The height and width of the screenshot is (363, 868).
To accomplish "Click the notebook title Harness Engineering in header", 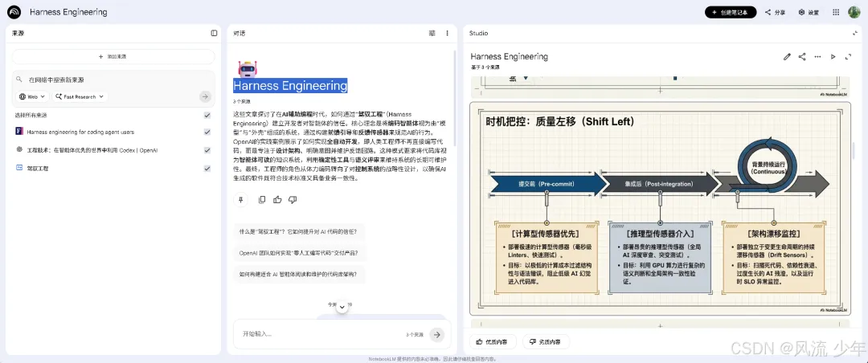I will [x=68, y=12].
